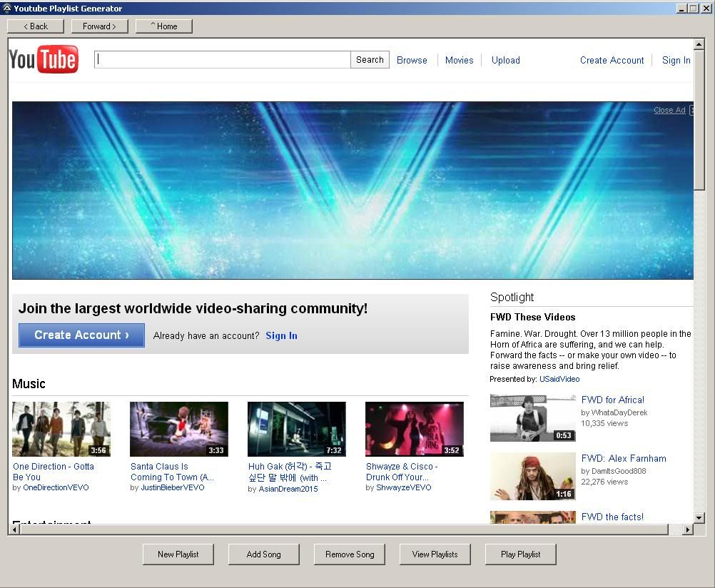Viewport: 715px width, 588px height.
Task: Open the 'FWD: Alex Farnham' video thumbnail
Action: [x=533, y=476]
